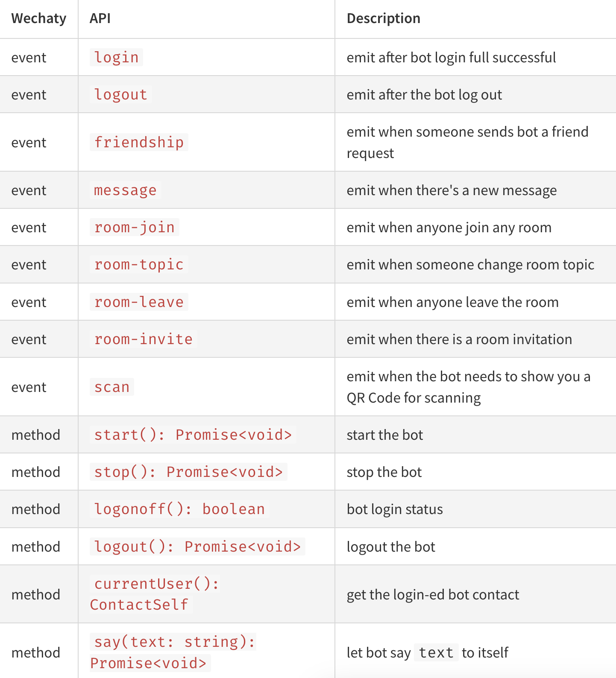Open the start(): Promise<void> method
The height and width of the screenshot is (678, 616).
[x=193, y=435]
